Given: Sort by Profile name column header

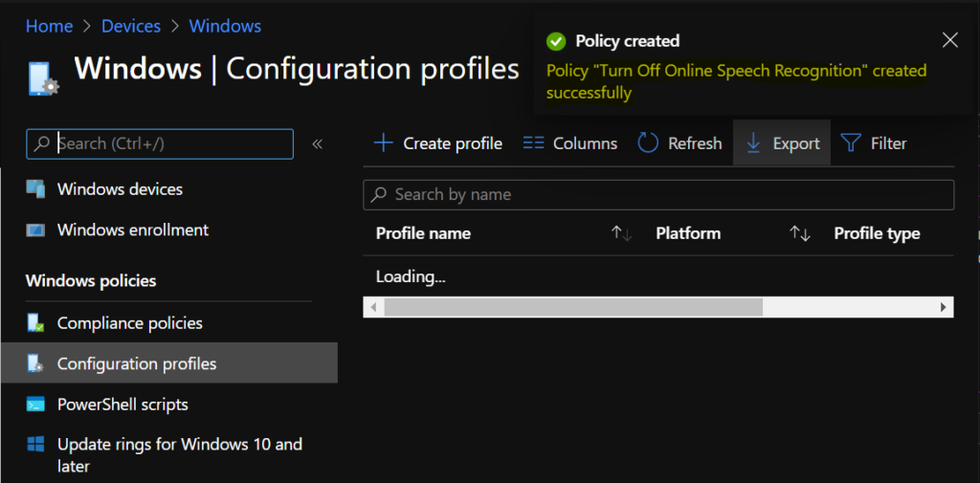Looking at the screenshot, I should pos(423,233).
